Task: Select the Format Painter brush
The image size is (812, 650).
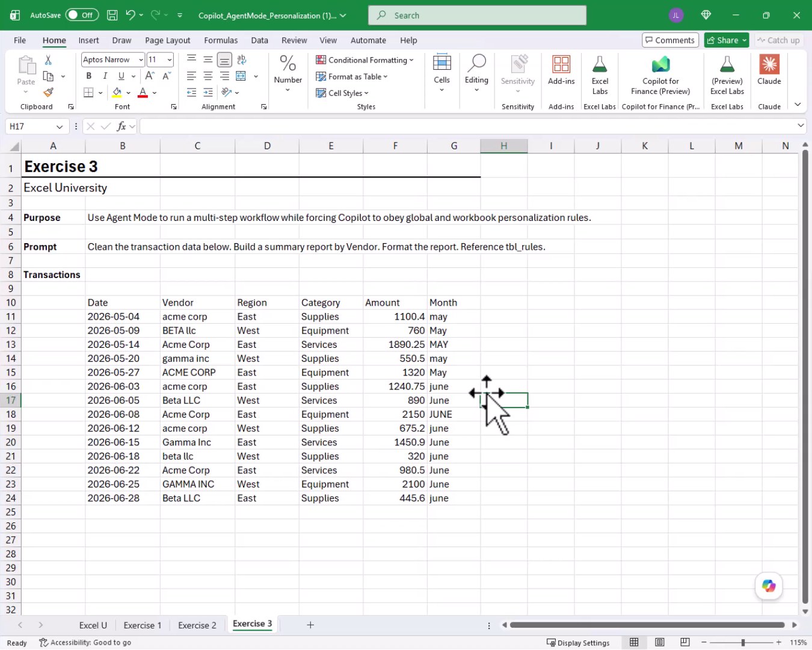Action: coord(48,92)
